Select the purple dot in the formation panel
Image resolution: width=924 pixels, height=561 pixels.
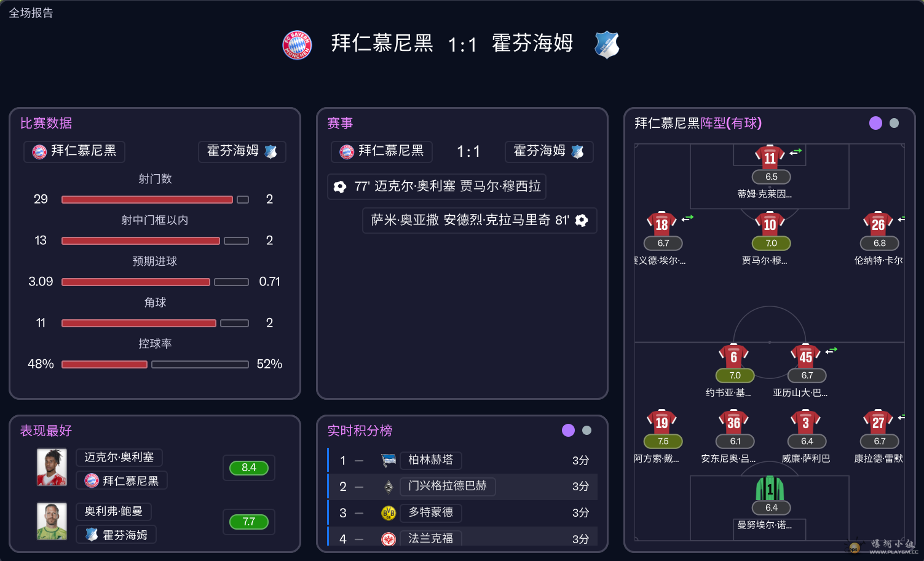[876, 123]
